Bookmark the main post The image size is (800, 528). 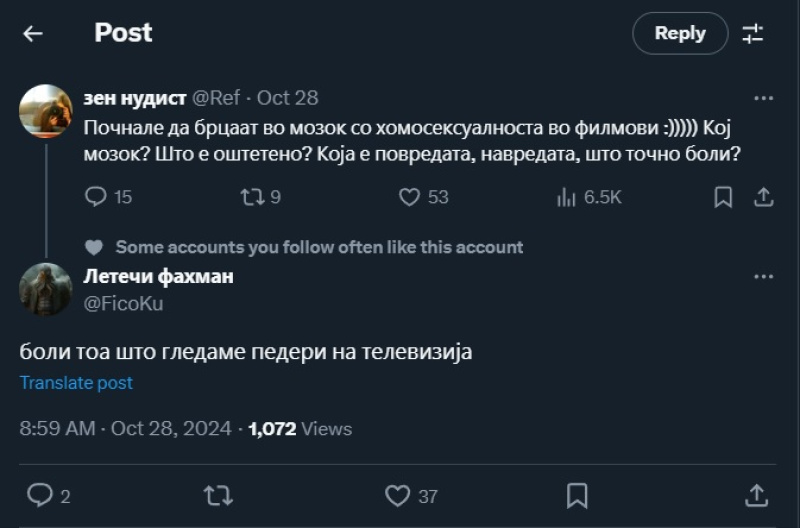pos(577,495)
